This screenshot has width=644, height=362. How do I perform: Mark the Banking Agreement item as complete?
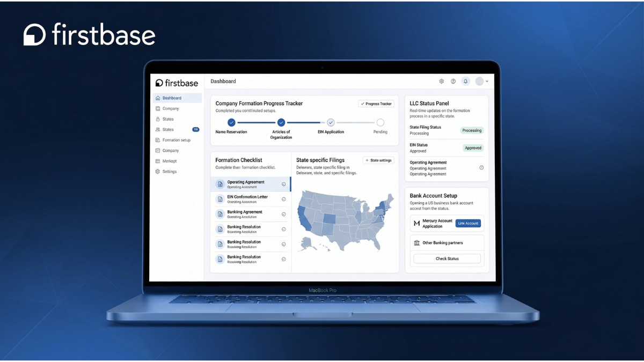point(284,215)
